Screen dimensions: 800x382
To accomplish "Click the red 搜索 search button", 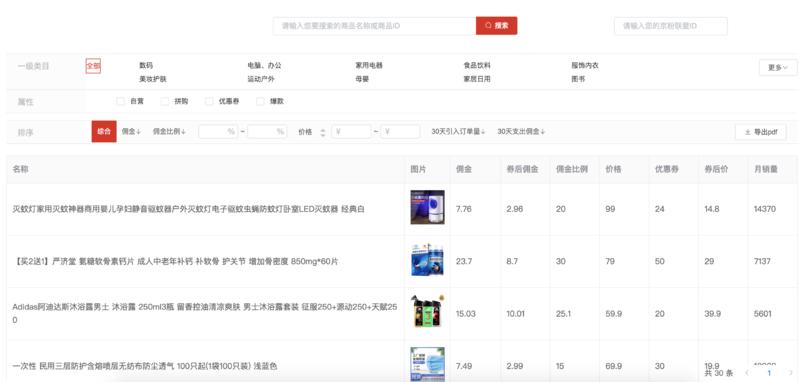I will click(496, 26).
